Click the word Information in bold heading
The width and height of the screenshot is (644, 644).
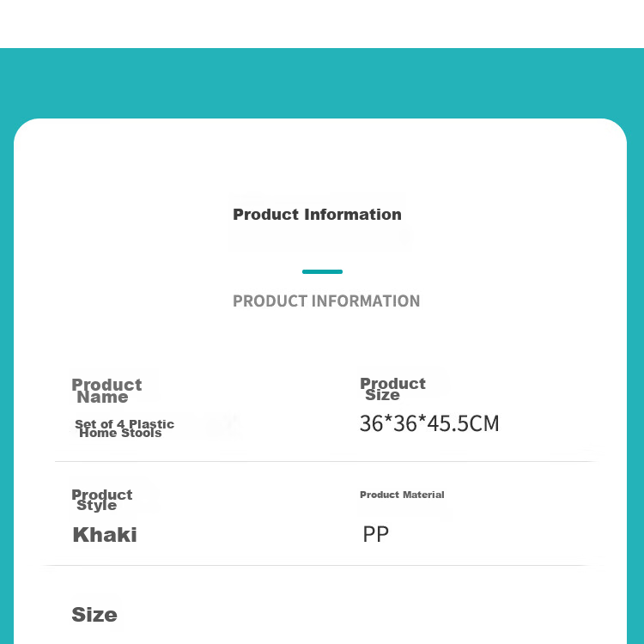(353, 215)
